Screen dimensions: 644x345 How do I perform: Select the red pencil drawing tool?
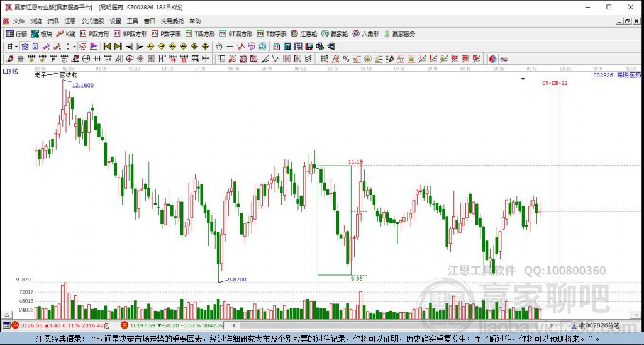click(x=10, y=59)
